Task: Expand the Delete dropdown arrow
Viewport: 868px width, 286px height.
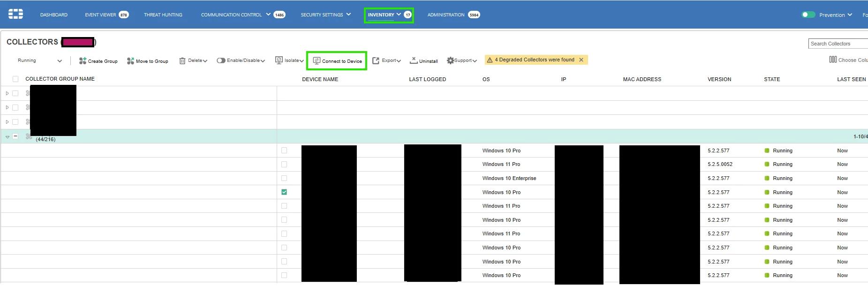Action: pos(205,61)
